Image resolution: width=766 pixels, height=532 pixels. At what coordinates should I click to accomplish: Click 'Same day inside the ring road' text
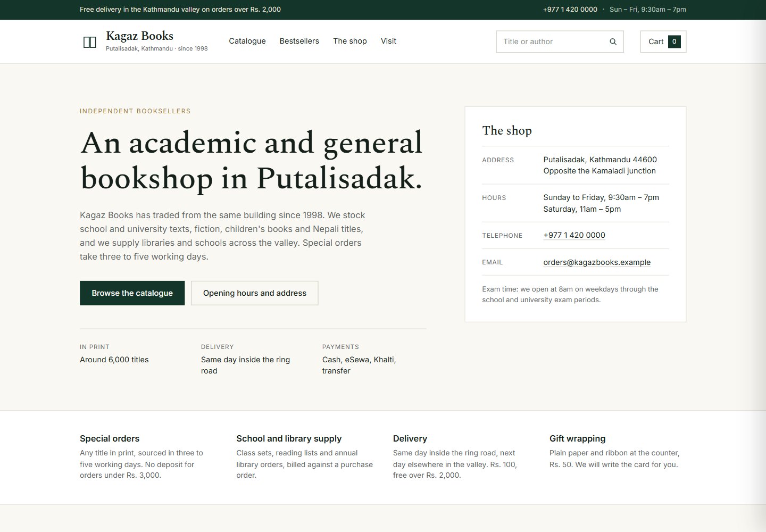tap(246, 365)
